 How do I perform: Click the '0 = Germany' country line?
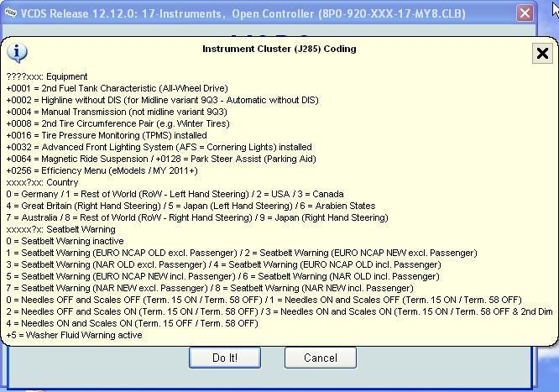coord(175,195)
